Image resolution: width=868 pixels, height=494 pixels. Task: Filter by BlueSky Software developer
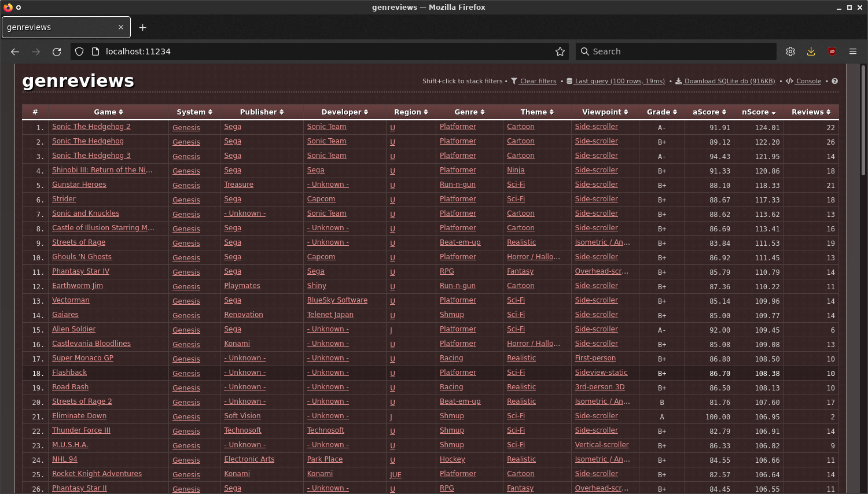pos(337,300)
